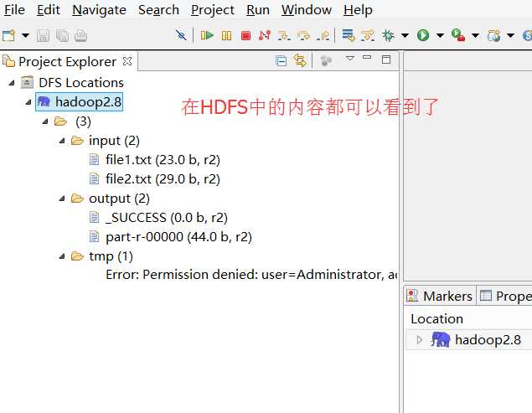The width and height of the screenshot is (532, 413).
Task: Click the Debug bug icon
Action: click(388, 35)
